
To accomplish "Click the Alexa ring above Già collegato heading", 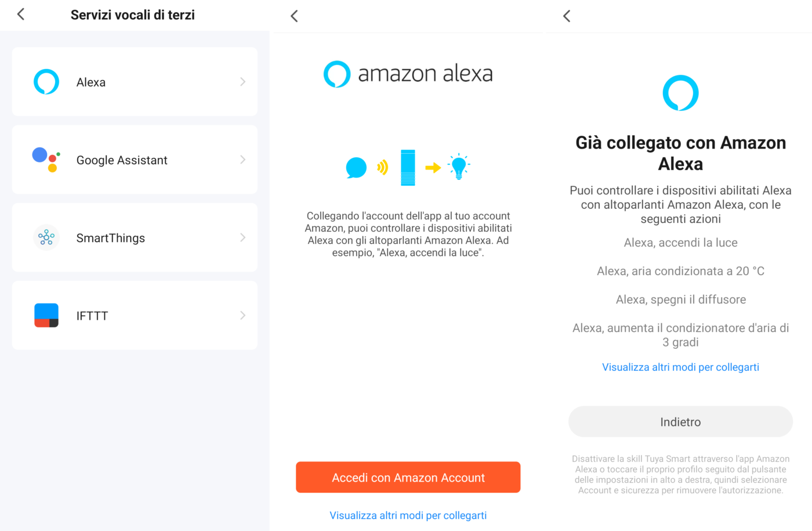I will [x=680, y=93].
